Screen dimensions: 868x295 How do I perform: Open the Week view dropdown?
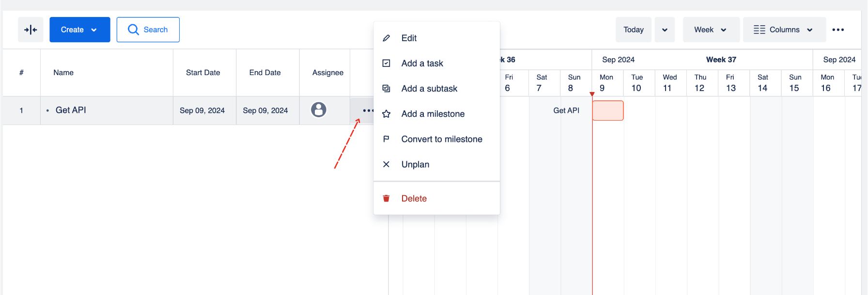point(711,30)
